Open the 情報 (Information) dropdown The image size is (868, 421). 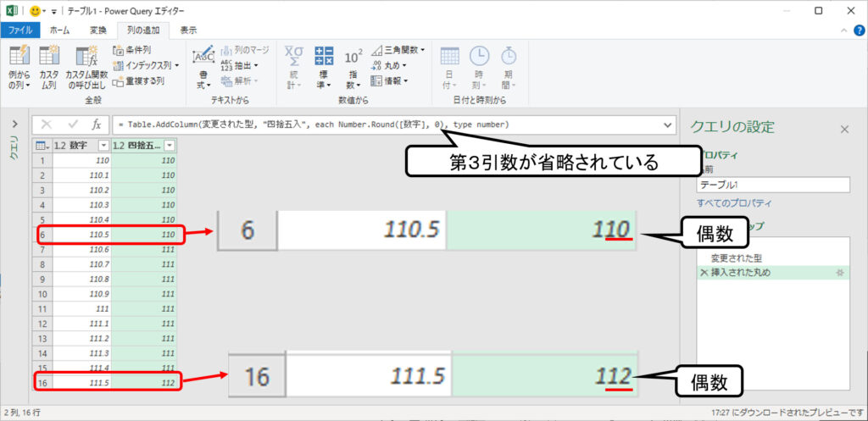tap(388, 80)
